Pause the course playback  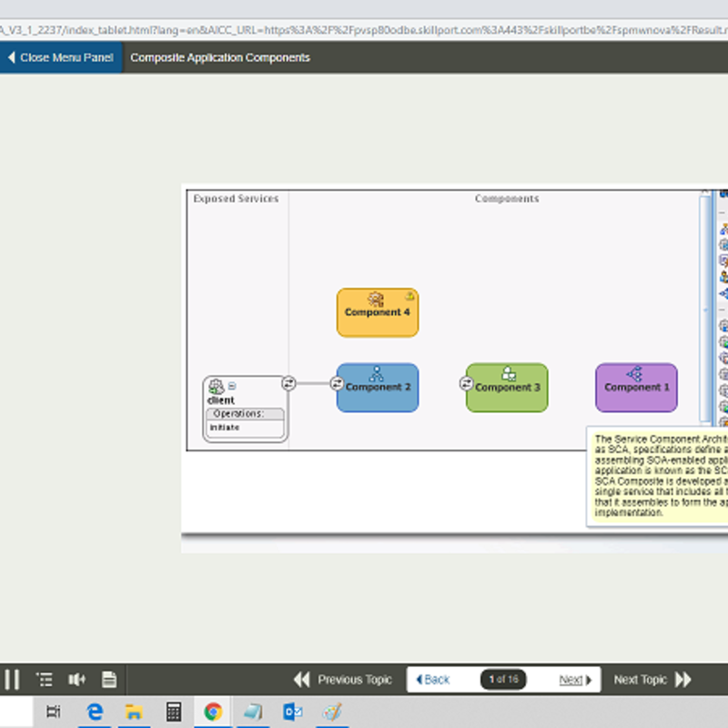coord(12,679)
